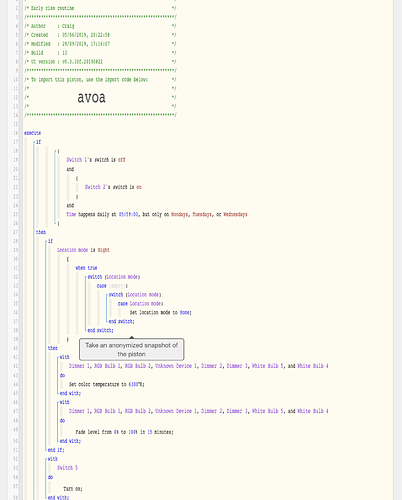
Task: Click the 'Switch 5' device
Action: [x=67, y=468]
